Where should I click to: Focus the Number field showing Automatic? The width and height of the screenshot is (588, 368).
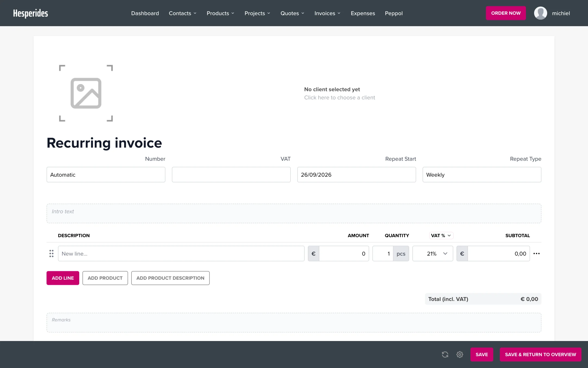coord(106,175)
